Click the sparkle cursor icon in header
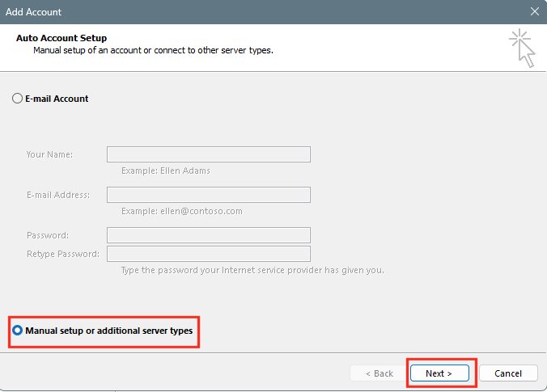 [x=522, y=48]
